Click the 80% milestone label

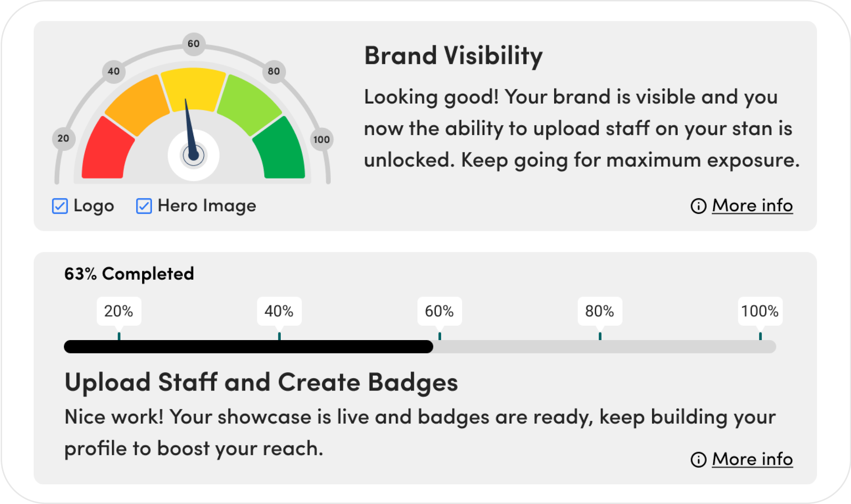pos(600,311)
